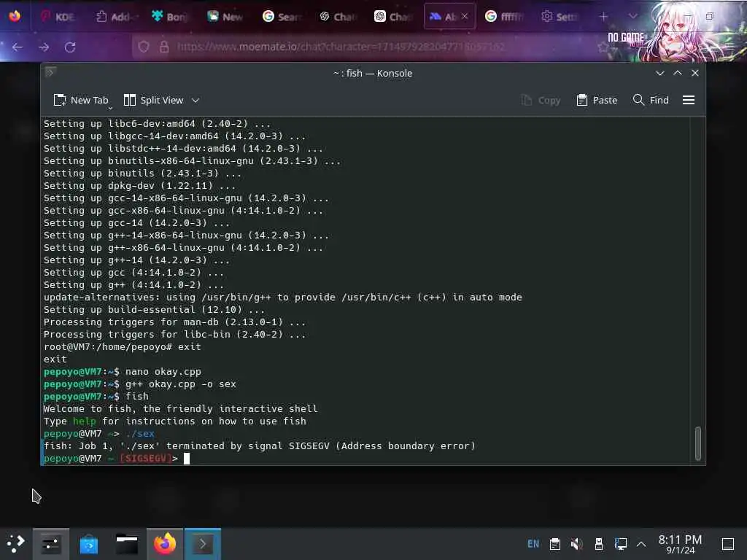Image resolution: width=747 pixels, height=560 pixels.
Task: Open a New Tab in Konsole
Action: [x=81, y=100]
